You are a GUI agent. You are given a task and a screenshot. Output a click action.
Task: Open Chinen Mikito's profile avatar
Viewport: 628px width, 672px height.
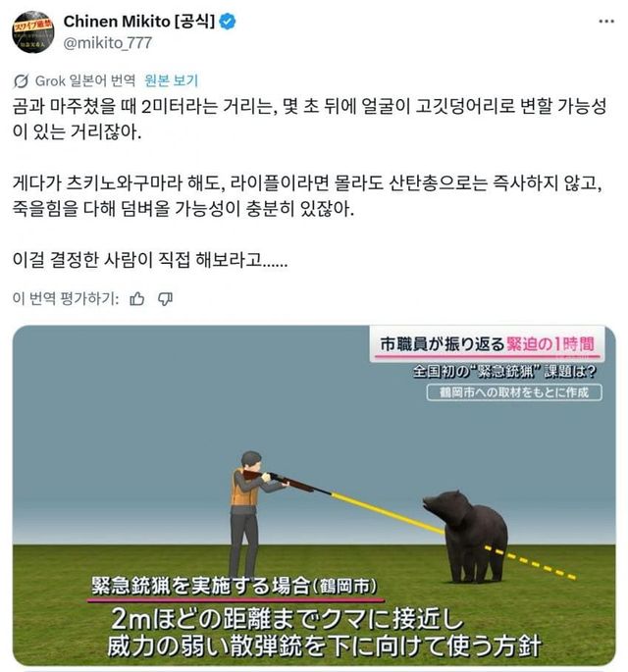point(33,32)
